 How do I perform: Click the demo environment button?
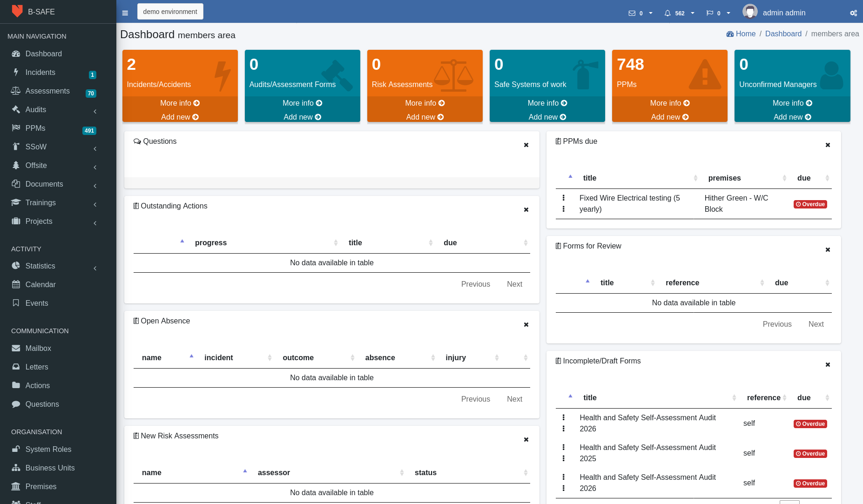[x=170, y=12]
